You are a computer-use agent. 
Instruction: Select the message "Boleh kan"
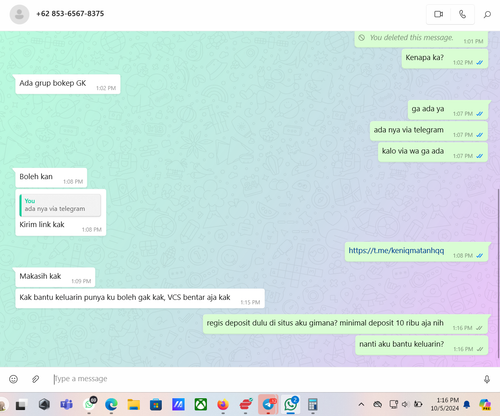51,178
